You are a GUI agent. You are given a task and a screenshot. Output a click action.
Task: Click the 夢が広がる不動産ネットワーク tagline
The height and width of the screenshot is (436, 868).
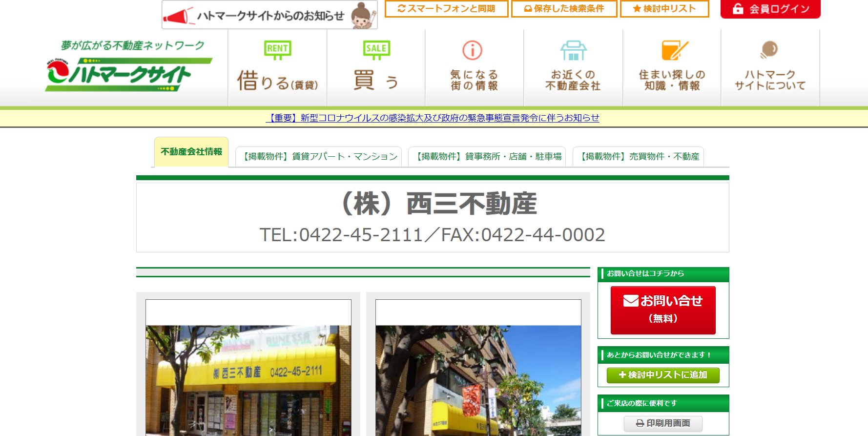(x=132, y=45)
